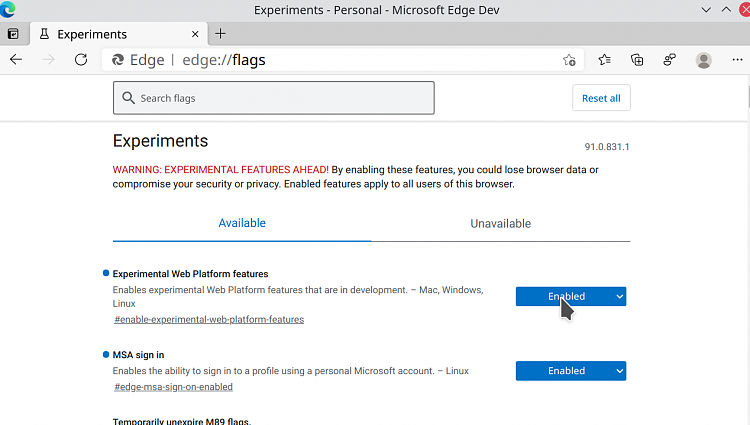Click the Edge site identity icon in the address bar

(118, 60)
